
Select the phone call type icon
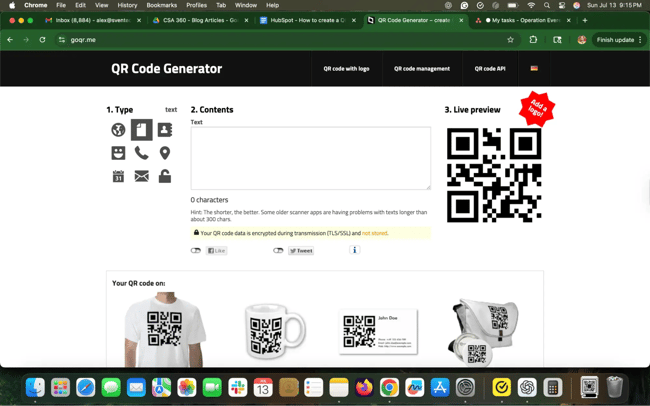(x=141, y=153)
